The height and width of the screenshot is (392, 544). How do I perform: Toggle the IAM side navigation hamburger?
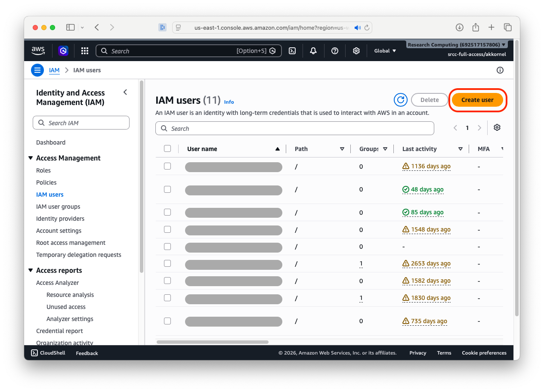click(x=37, y=70)
